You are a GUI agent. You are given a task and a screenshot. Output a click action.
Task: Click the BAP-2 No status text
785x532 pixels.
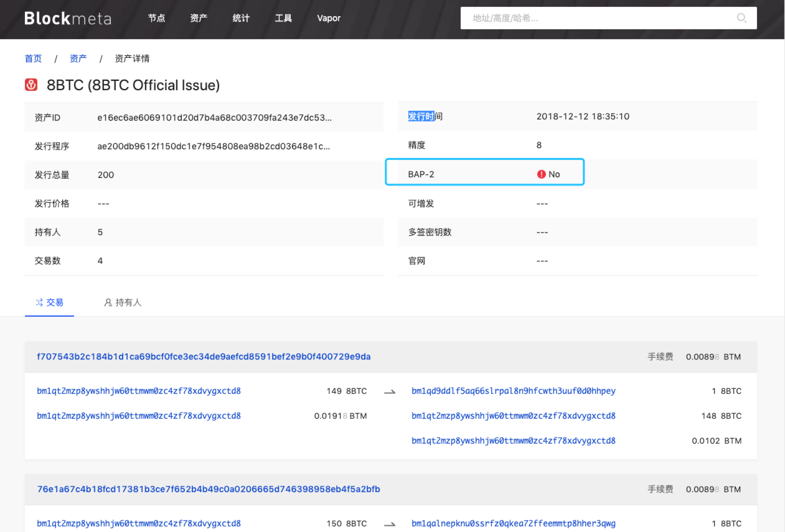tap(554, 174)
